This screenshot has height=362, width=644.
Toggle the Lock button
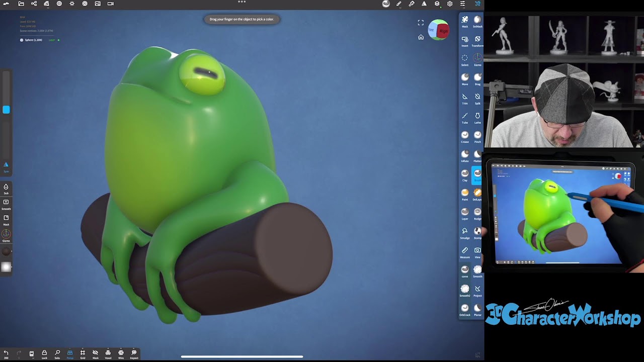click(x=44, y=354)
